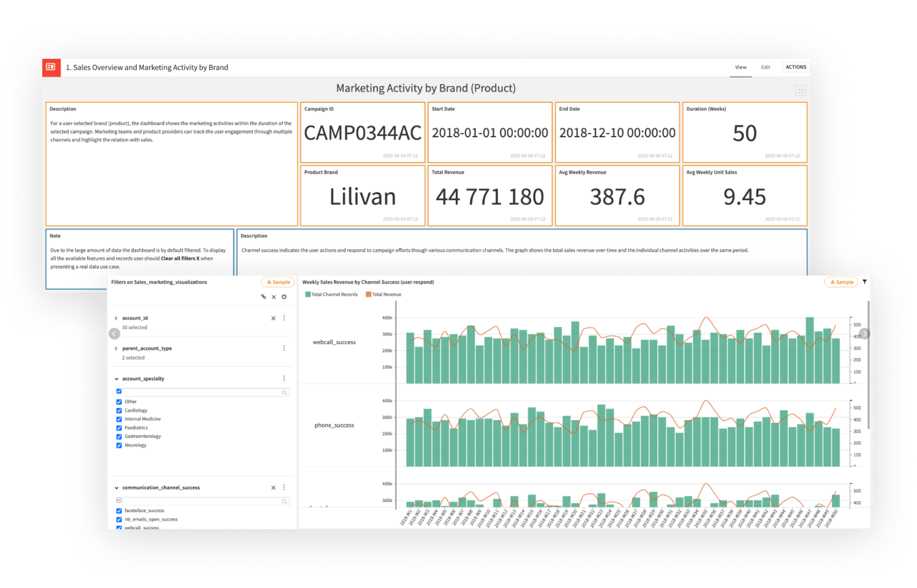Remove the account_id filter with its X

click(x=273, y=318)
